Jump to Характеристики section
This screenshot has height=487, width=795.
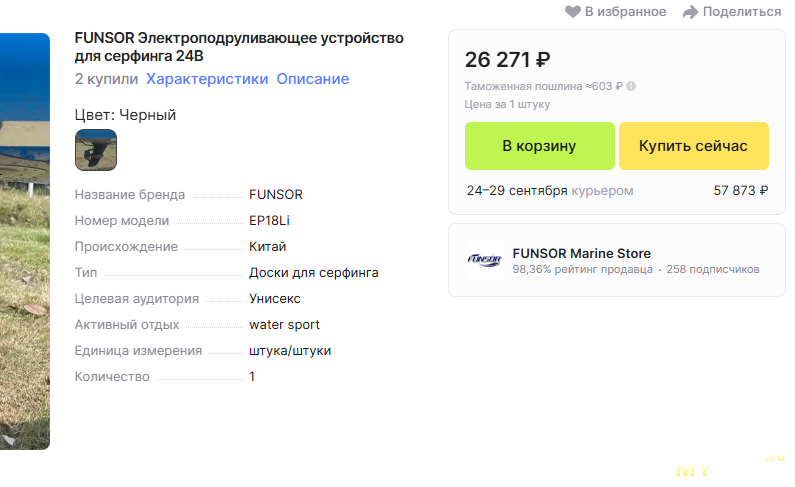pyautogui.click(x=207, y=79)
